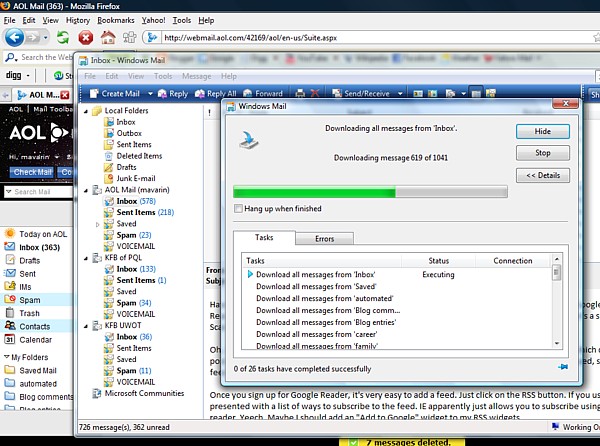
Task: Click Stop button in download dialog
Action: tap(543, 153)
